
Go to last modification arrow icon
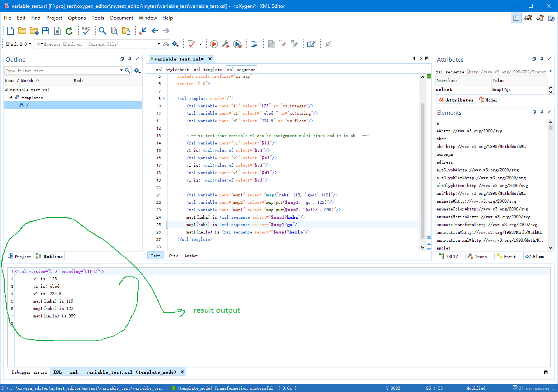pyautogui.click(x=143, y=31)
